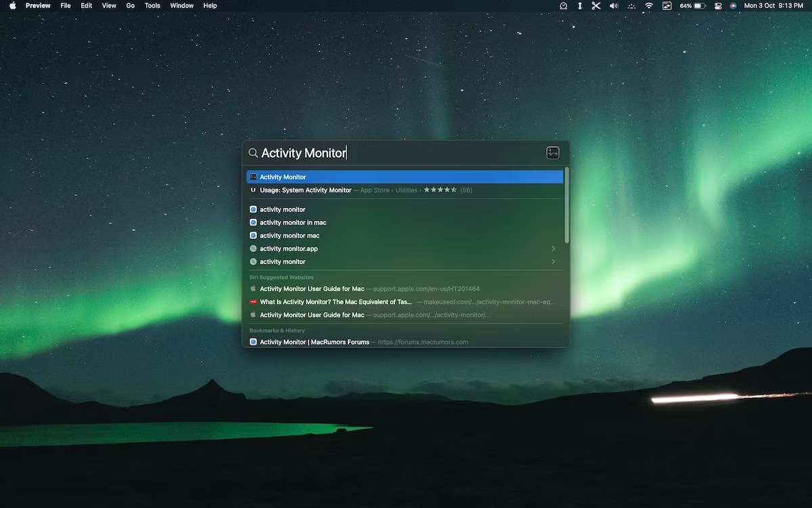The height and width of the screenshot is (508, 812).
Task: Click the date and time Mon 3 Oct
Action: point(773,5)
